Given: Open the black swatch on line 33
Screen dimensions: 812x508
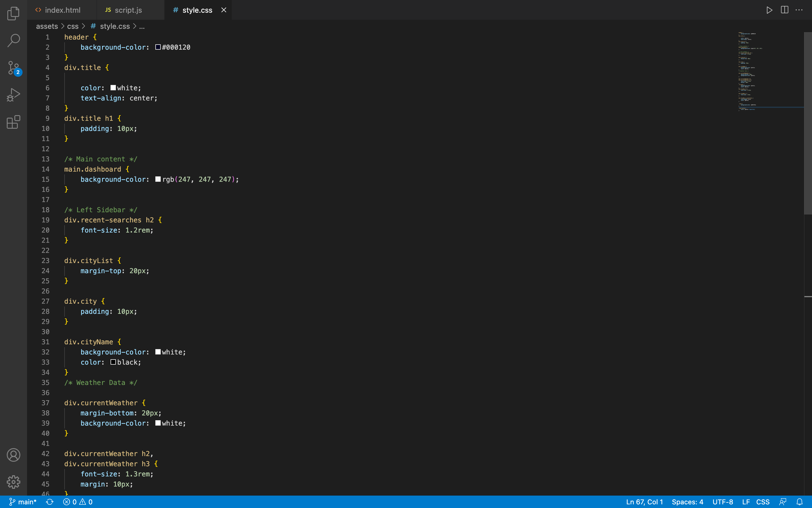Looking at the screenshot, I should pyautogui.click(x=113, y=362).
